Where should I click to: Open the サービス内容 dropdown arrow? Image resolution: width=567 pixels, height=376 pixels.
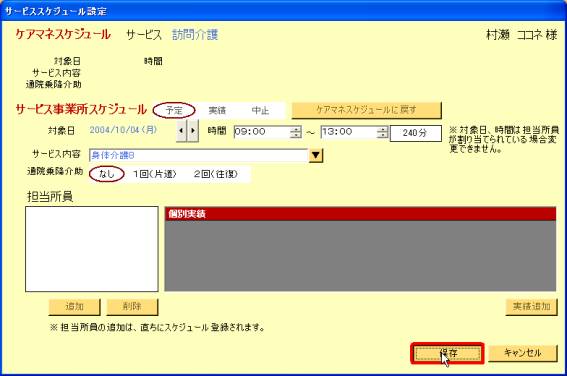[x=316, y=155]
